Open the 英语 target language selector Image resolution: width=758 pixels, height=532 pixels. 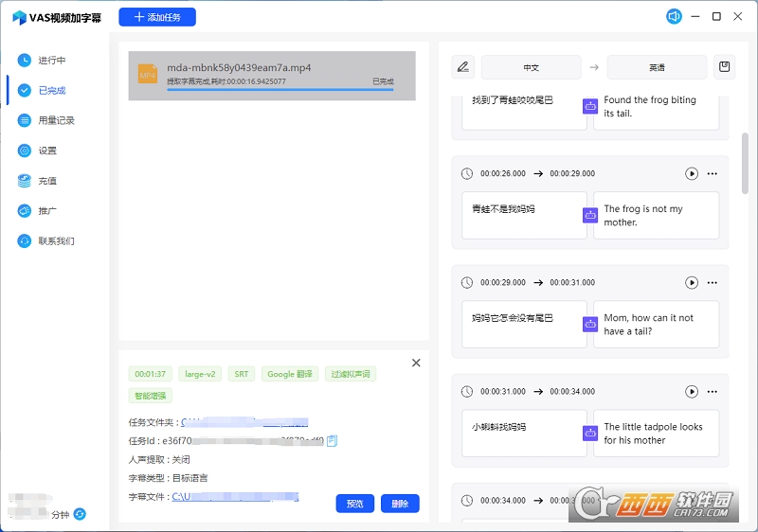pyautogui.click(x=657, y=67)
